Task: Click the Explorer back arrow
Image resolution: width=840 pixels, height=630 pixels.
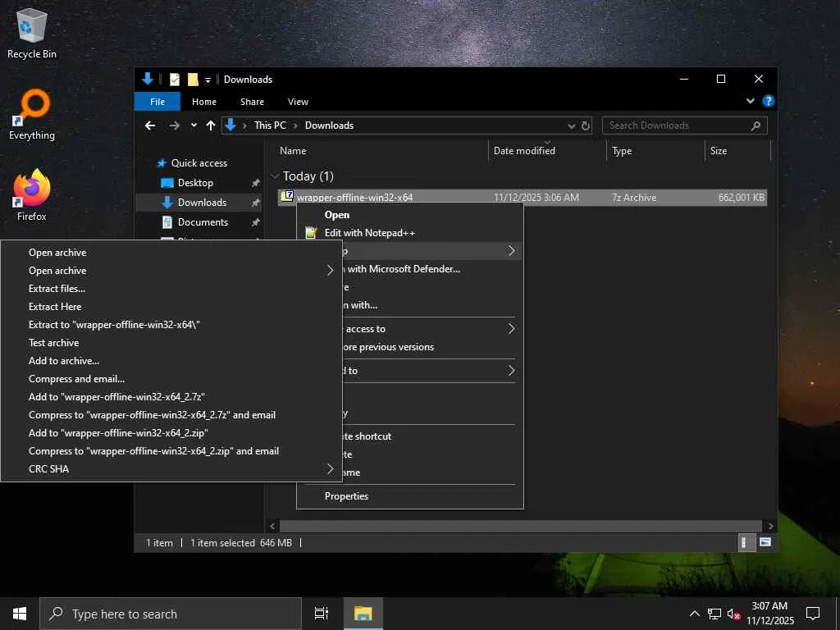Action: click(150, 126)
